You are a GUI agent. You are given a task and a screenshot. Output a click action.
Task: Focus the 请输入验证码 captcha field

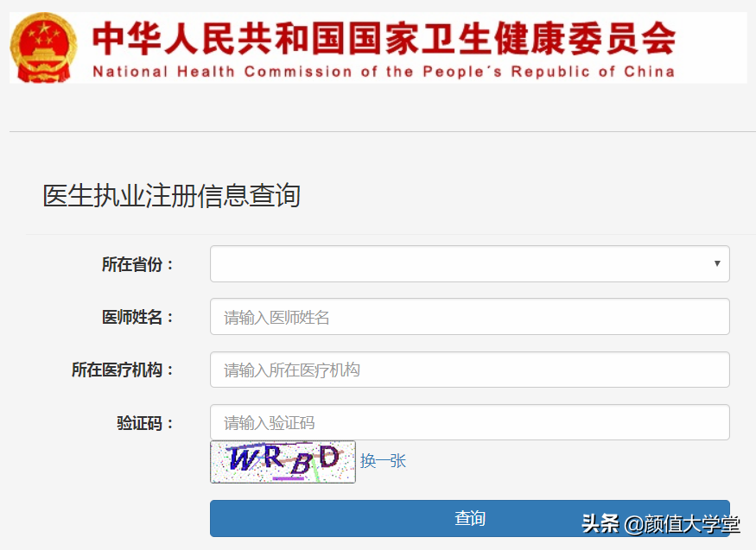470,422
